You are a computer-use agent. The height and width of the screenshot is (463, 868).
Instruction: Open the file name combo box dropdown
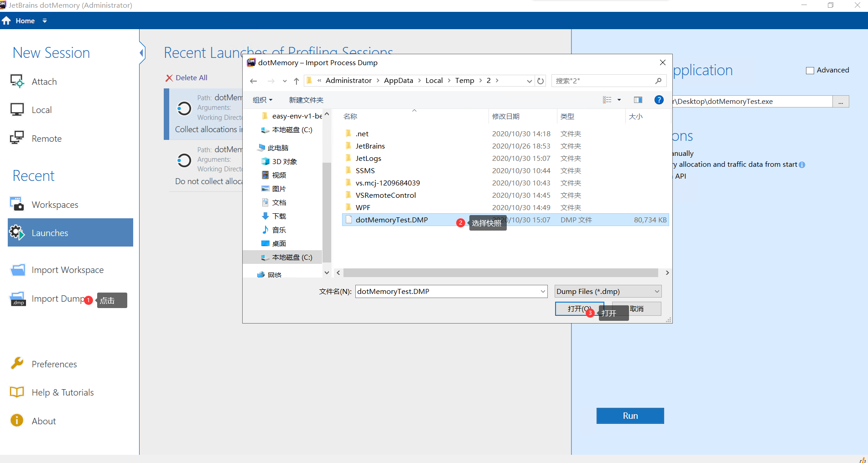click(x=543, y=291)
